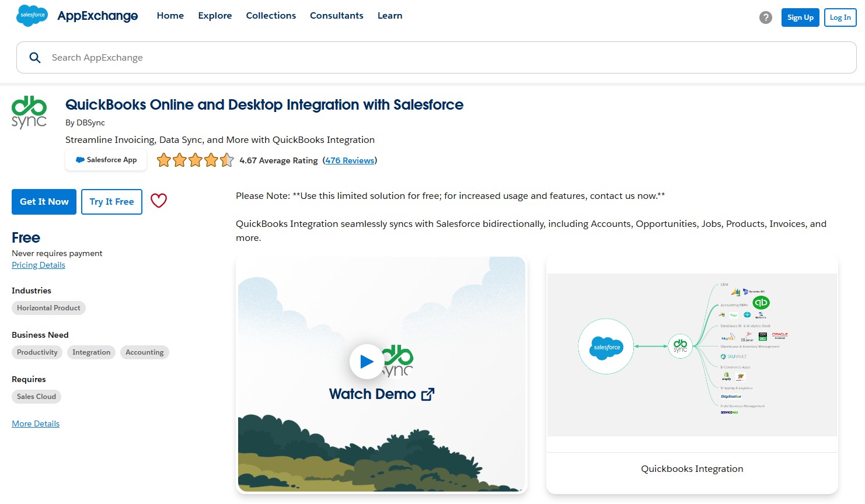Screen dimensions: 865x504
Task: Open the More Details link
Action: [36, 423]
